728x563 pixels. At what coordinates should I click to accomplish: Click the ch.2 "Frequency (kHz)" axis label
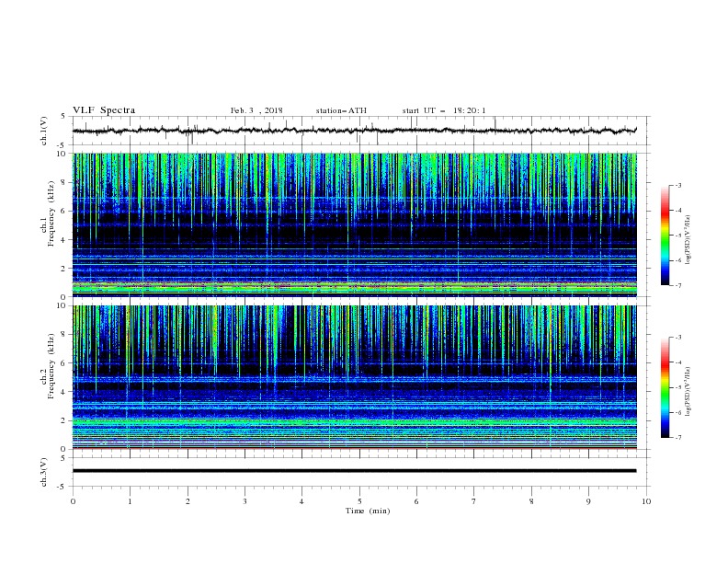(51, 366)
